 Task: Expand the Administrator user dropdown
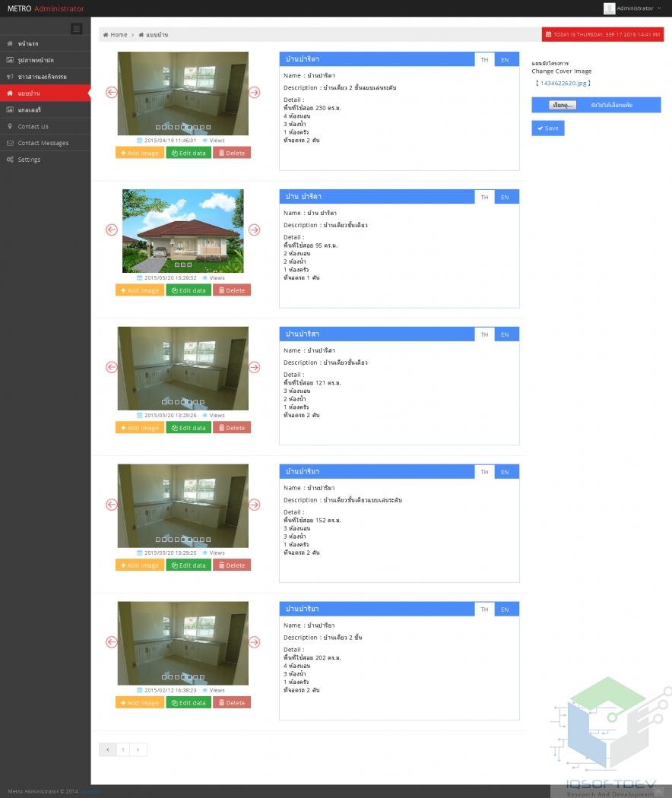[x=632, y=8]
